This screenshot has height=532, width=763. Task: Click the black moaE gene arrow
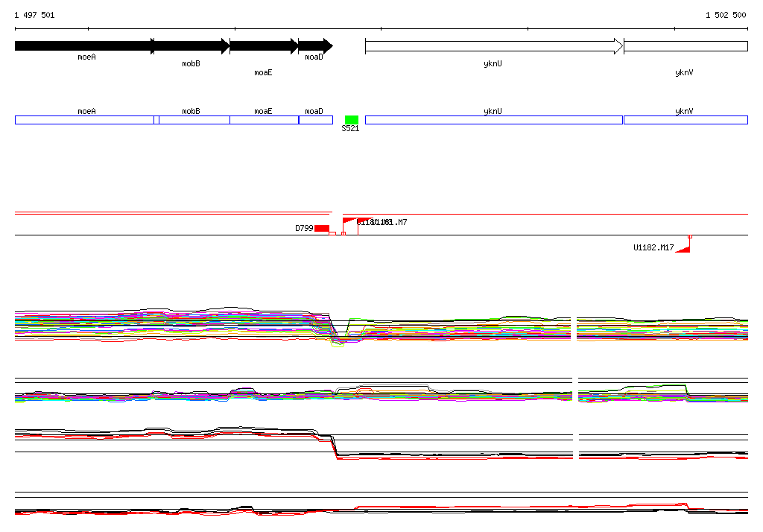(x=264, y=46)
